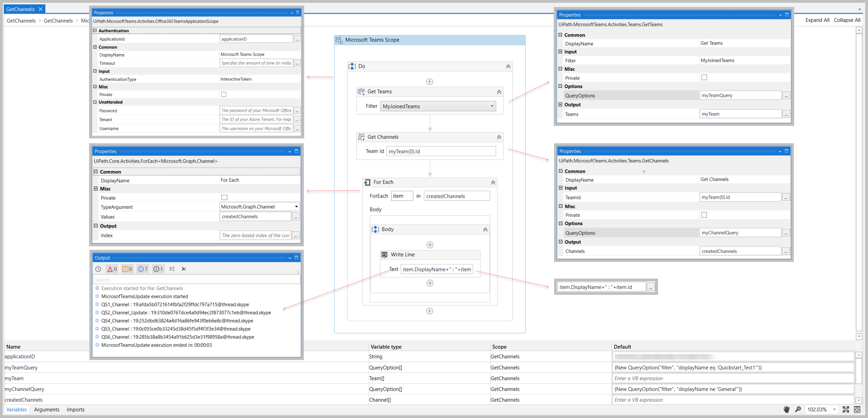Click the designer vertical scrollbar down arrow

click(859, 336)
